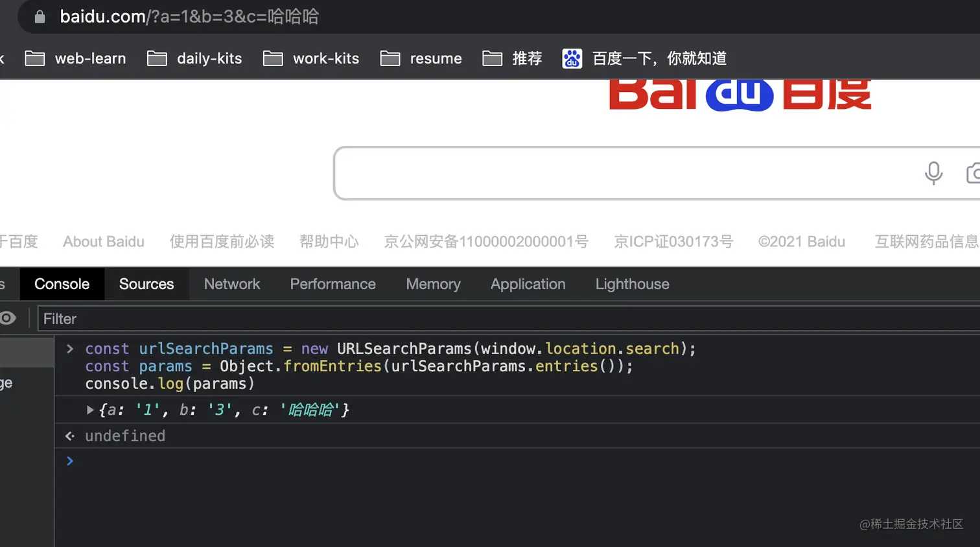Switch to the Network tab

tap(232, 284)
